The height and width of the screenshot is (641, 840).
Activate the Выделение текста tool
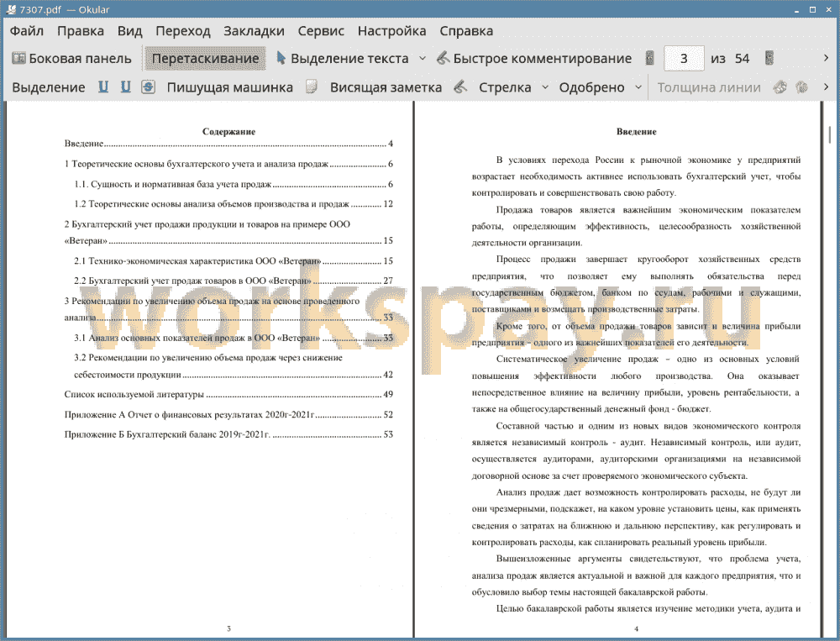[x=342, y=59]
